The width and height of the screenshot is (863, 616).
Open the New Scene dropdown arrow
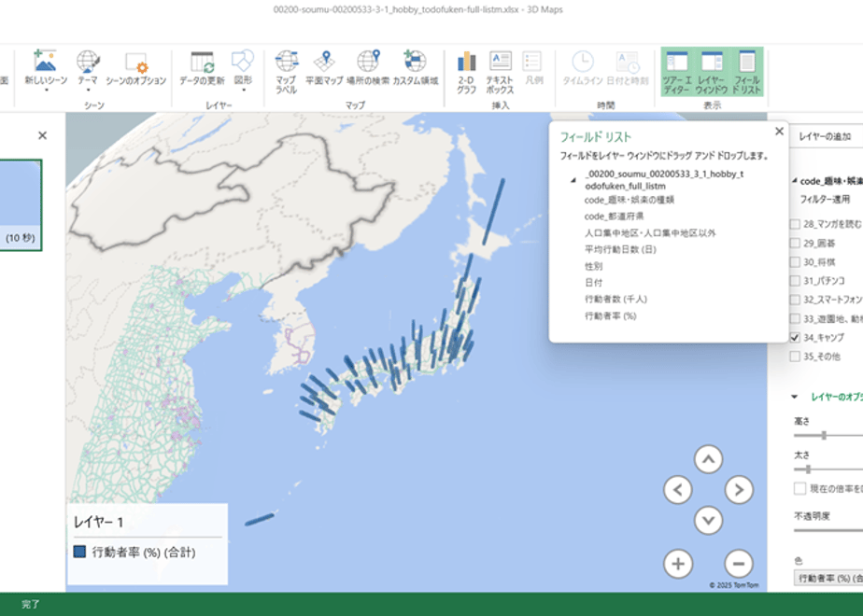(46, 91)
